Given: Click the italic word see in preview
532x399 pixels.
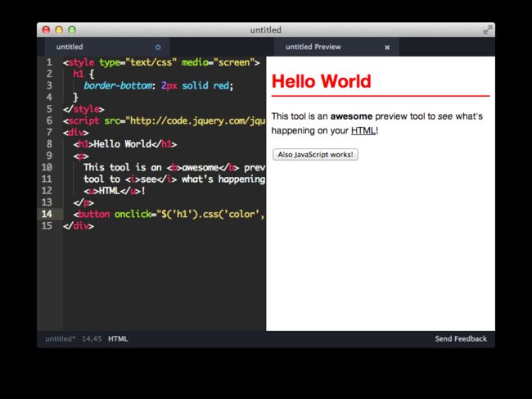Looking at the screenshot, I should [444, 116].
